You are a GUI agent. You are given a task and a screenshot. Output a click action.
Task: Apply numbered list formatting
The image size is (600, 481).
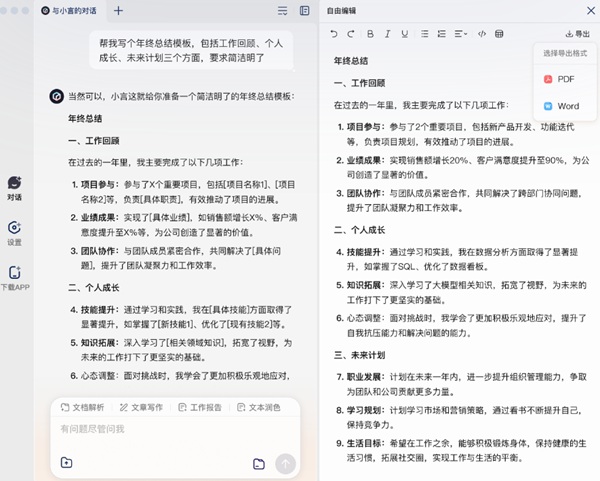[x=442, y=34]
